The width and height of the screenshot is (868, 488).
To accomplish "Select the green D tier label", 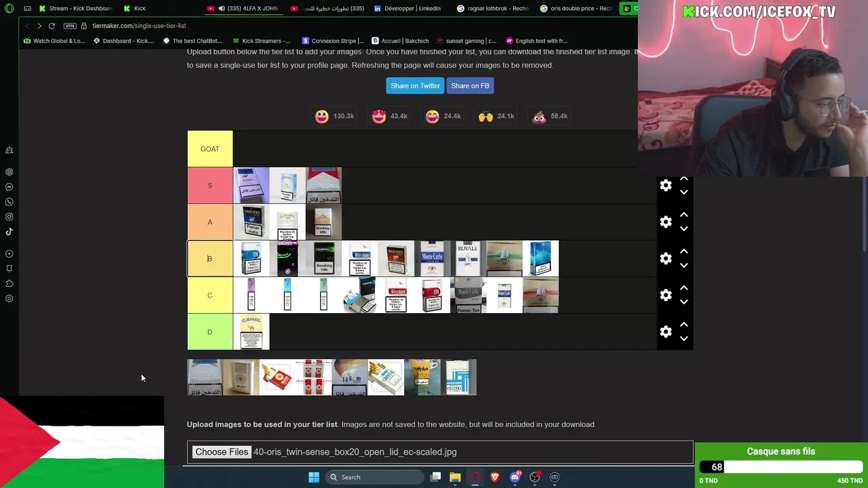I will point(210,332).
